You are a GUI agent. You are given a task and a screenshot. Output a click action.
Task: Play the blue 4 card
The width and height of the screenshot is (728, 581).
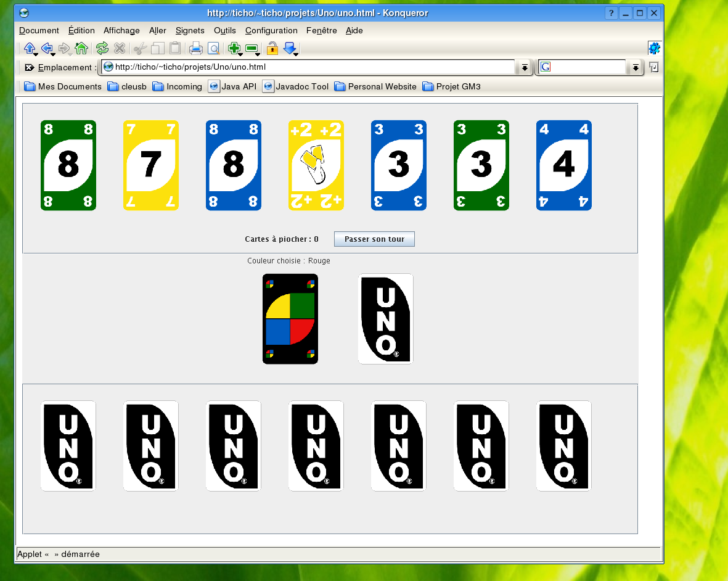564,165
